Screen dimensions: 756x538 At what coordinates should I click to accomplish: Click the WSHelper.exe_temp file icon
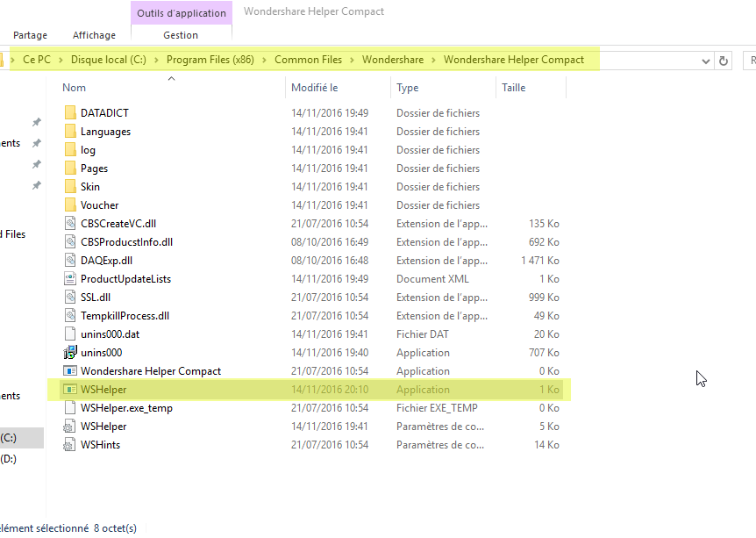point(70,408)
